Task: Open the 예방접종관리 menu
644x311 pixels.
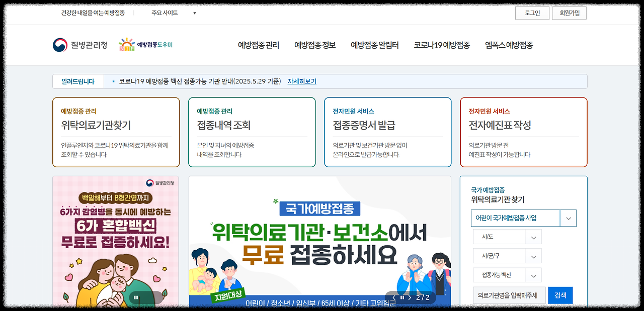Action: [x=259, y=45]
